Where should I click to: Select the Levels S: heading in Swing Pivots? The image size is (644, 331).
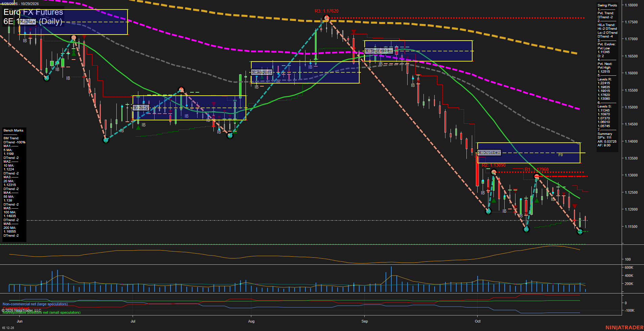604,107
